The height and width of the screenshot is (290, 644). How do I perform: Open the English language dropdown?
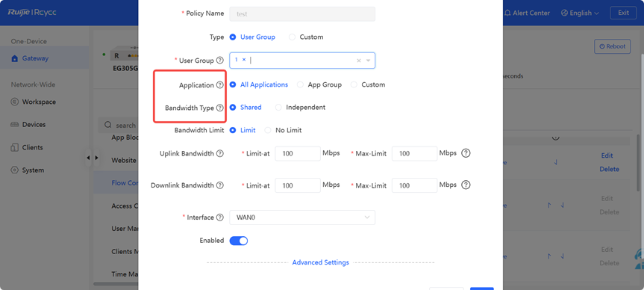coord(581,13)
